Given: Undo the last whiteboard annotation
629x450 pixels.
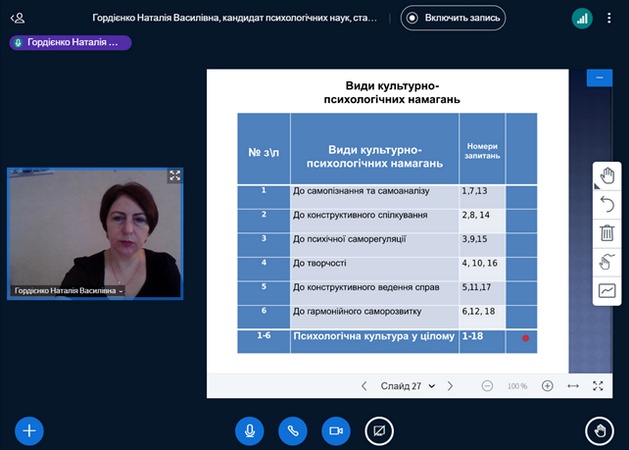Looking at the screenshot, I should point(606,204).
